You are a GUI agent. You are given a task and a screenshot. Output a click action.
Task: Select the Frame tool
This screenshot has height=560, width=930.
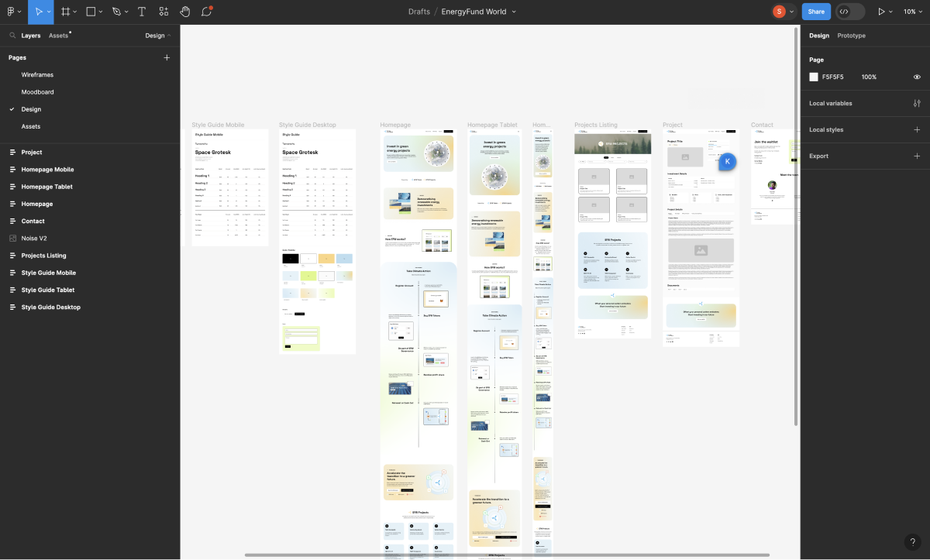coord(66,12)
